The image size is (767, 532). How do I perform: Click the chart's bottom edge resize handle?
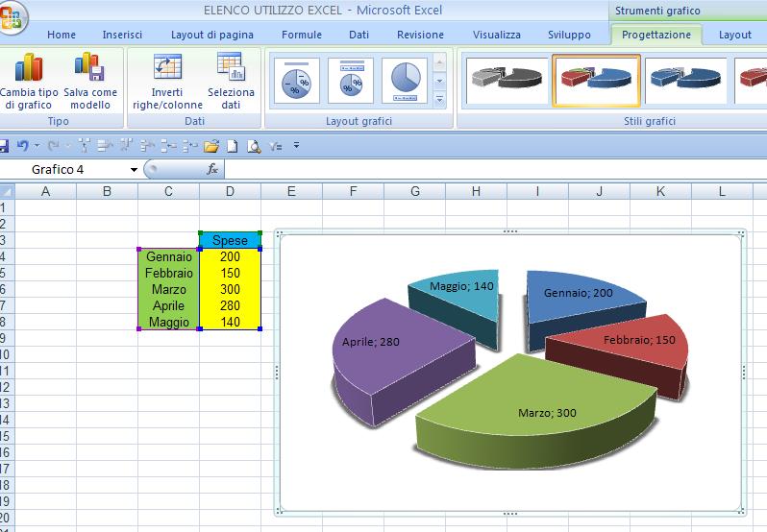(510, 514)
